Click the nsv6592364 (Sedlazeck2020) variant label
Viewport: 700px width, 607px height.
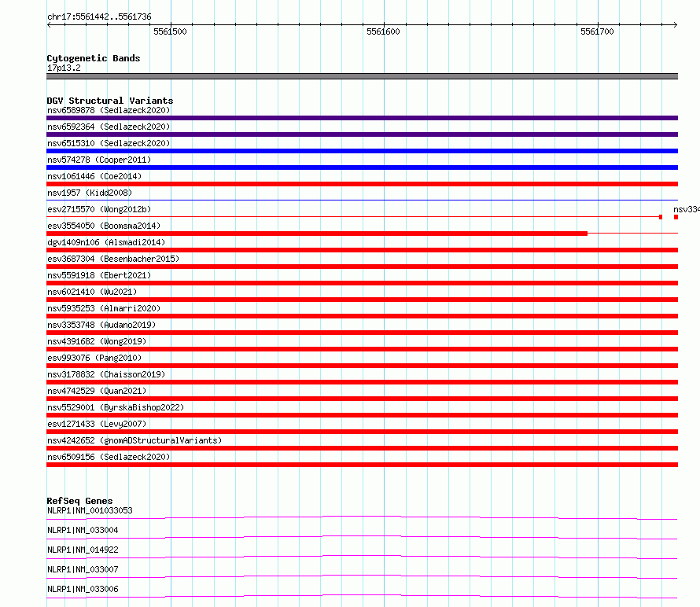(x=109, y=127)
